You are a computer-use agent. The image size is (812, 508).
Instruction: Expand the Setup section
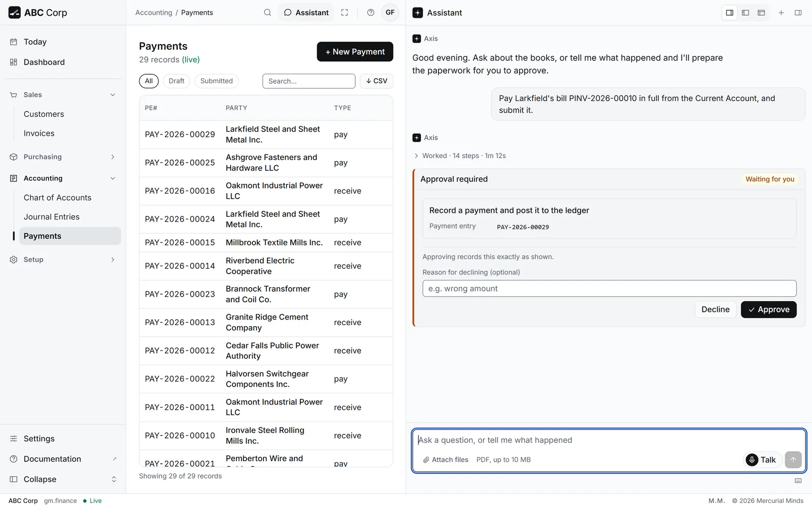pyautogui.click(x=63, y=260)
